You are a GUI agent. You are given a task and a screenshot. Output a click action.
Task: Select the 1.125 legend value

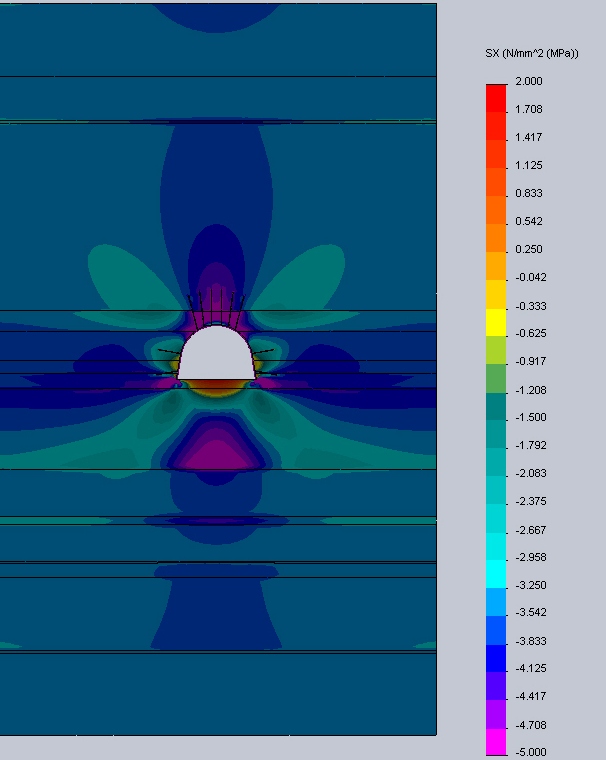529,165
